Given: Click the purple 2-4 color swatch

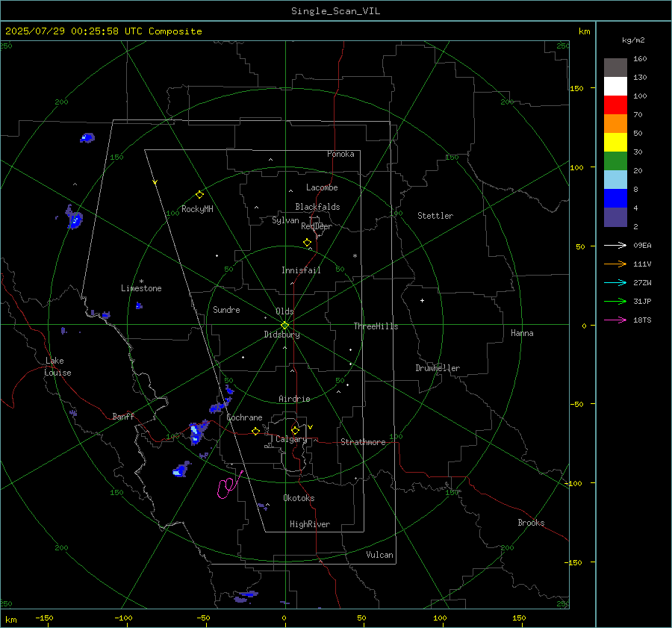Looking at the screenshot, I should click(x=615, y=217).
